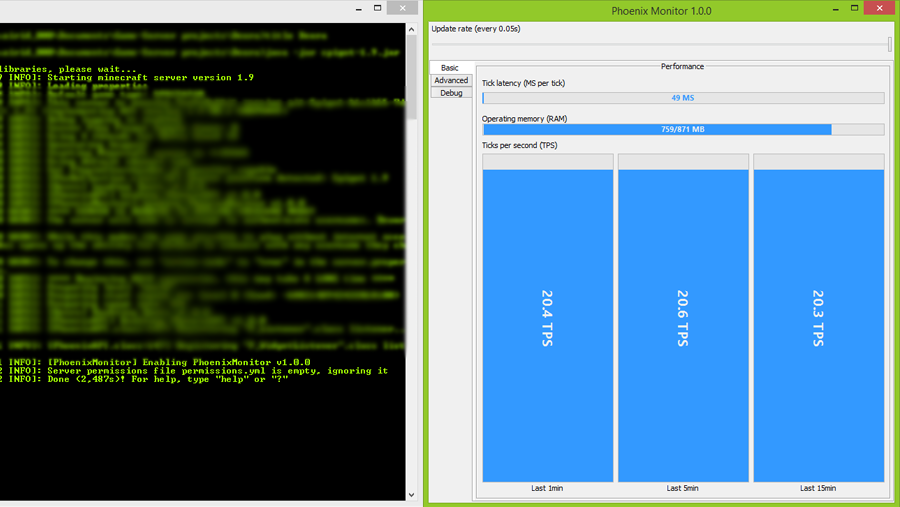Click the 'Last 15min' label
The width and height of the screenshot is (900, 507).
coord(818,488)
